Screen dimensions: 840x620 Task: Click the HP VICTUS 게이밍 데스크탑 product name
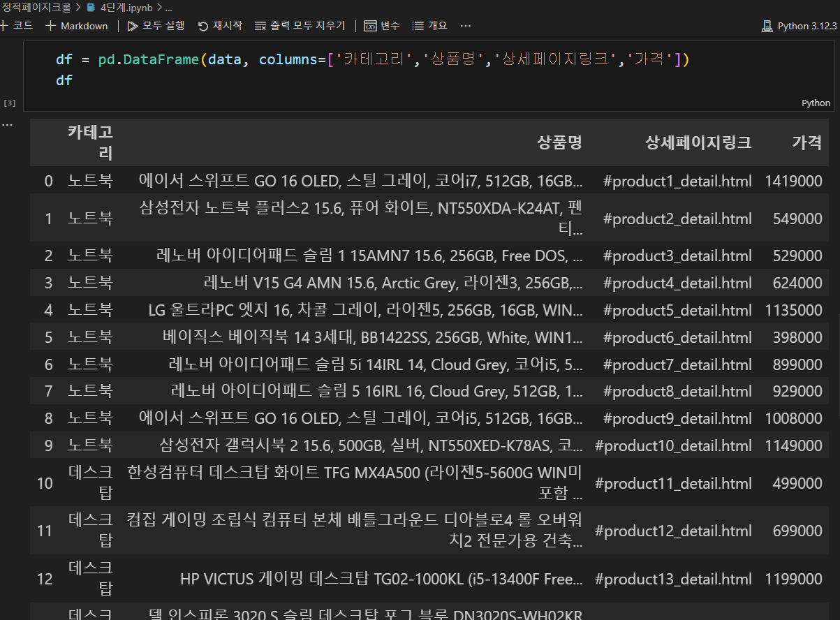coord(381,580)
